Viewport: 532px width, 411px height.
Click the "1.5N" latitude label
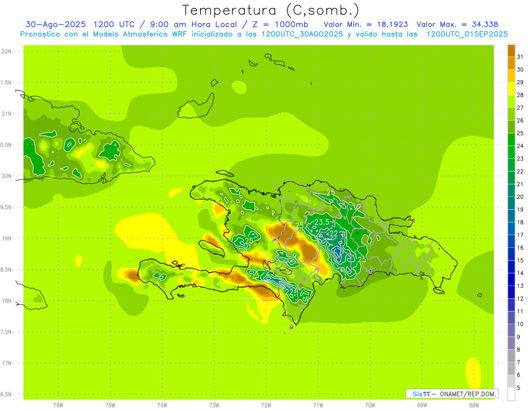[7, 82]
